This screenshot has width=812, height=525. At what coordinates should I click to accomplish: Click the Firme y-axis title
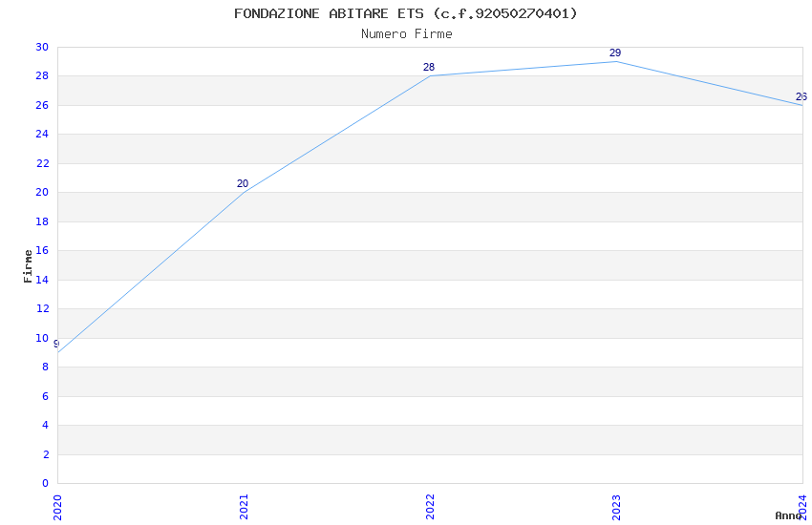click(x=28, y=266)
